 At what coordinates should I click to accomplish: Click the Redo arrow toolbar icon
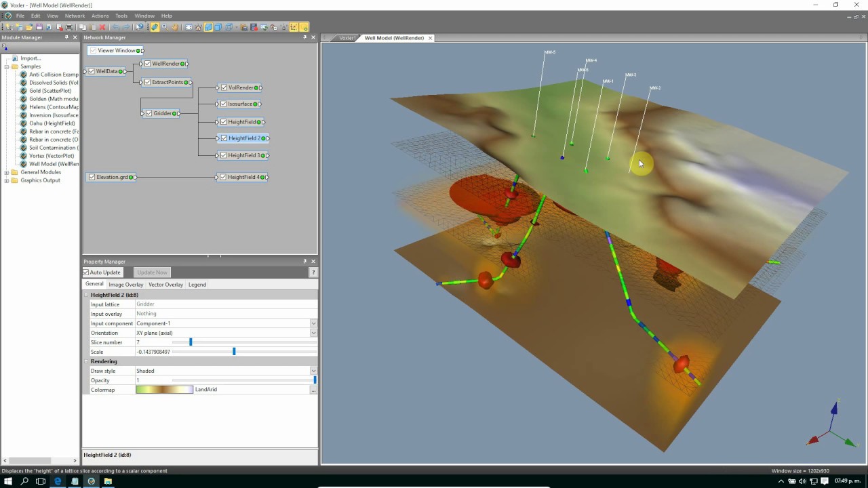coord(126,27)
